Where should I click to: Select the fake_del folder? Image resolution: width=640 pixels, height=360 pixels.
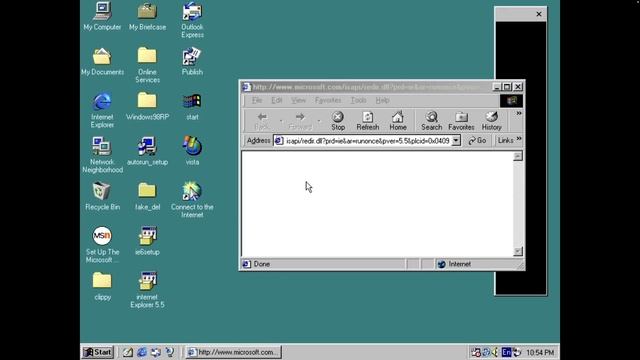147,196
